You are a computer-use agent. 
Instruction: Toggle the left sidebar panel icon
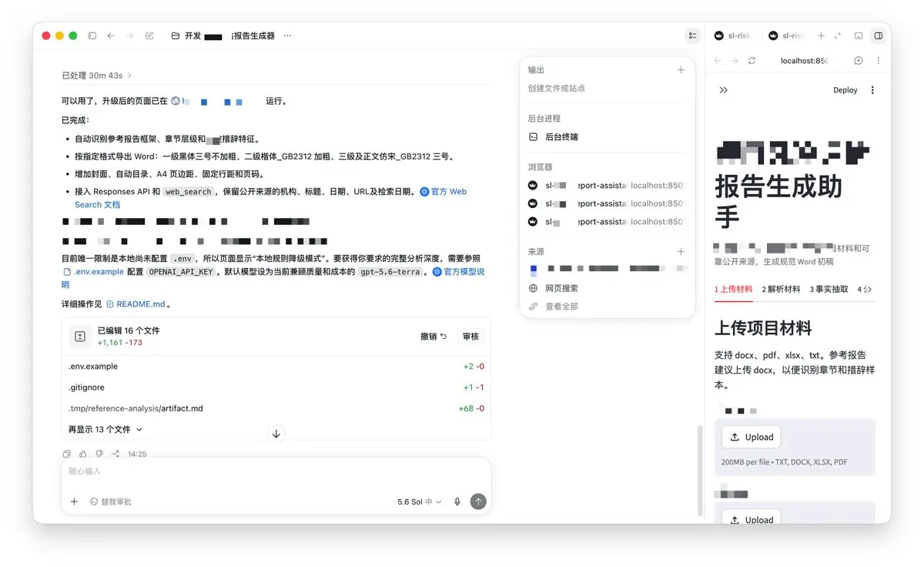pos(92,35)
